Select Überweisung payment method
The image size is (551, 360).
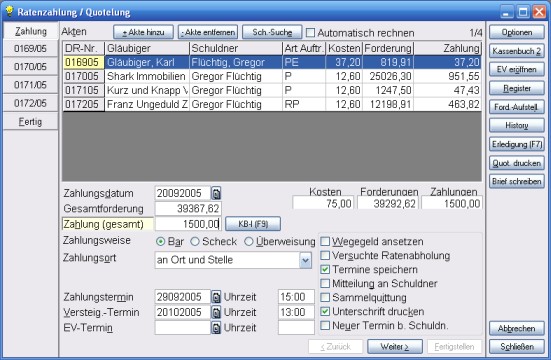[x=248, y=242]
